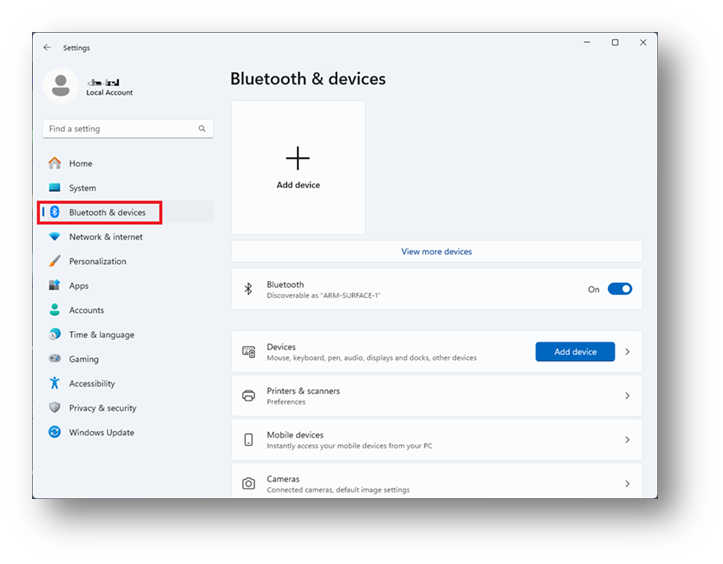Open Accounts page
Image resolution: width=723 pixels, height=564 pixels.
[x=128, y=310]
